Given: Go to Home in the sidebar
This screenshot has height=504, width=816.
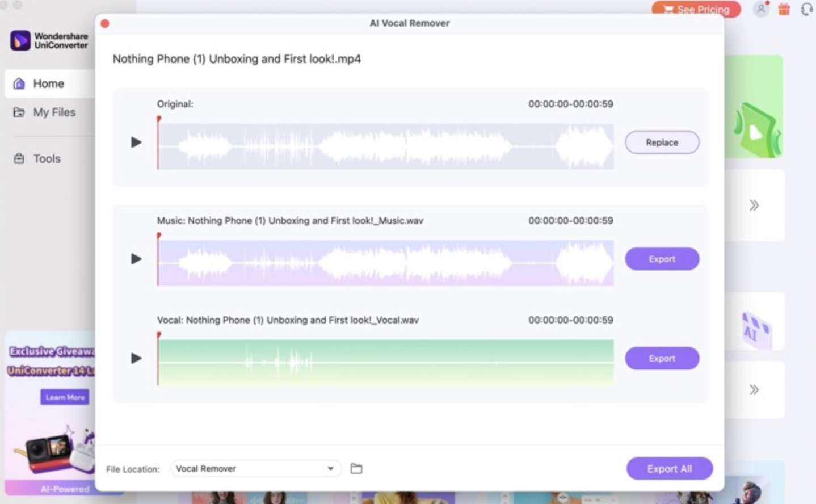Looking at the screenshot, I should point(50,83).
